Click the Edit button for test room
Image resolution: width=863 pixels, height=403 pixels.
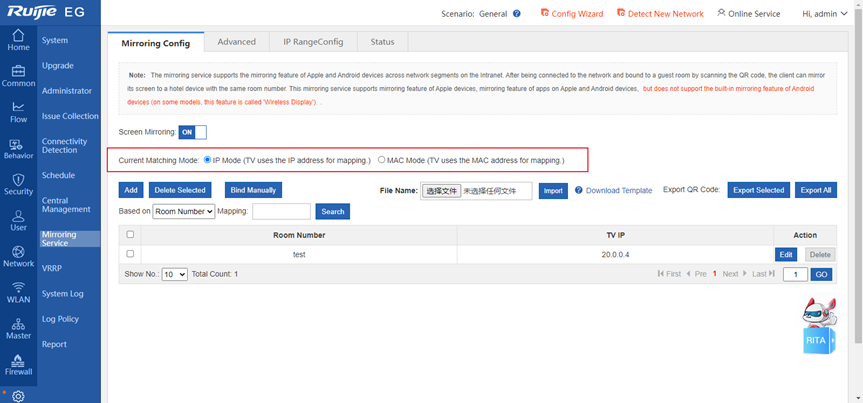[x=786, y=255]
